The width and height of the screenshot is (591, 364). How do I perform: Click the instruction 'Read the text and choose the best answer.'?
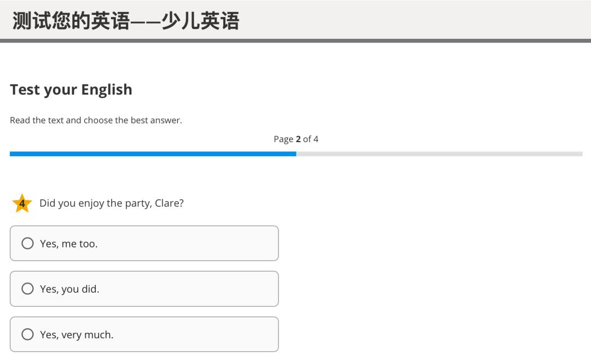click(x=96, y=120)
